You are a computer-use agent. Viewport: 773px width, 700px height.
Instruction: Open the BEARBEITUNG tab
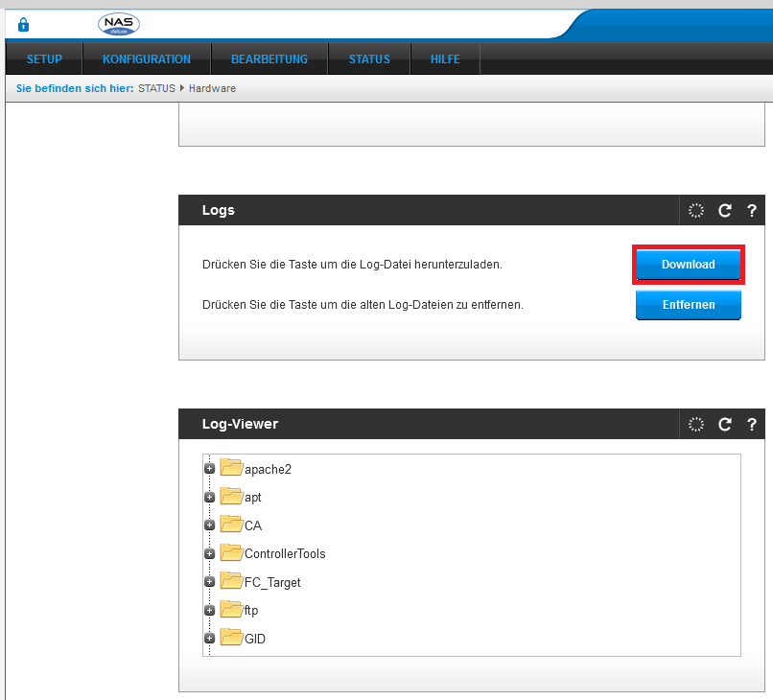click(x=269, y=58)
